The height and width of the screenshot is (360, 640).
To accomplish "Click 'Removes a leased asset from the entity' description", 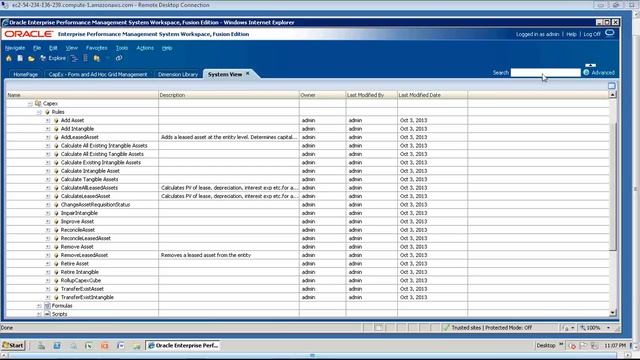I will [x=206, y=255].
